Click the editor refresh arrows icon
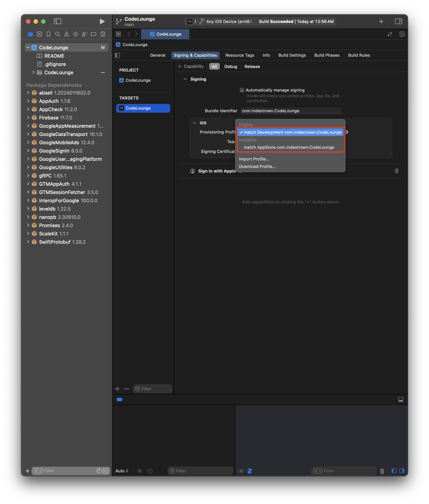Viewport: 429px width, 504px height. pyautogui.click(x=390, y=34)
